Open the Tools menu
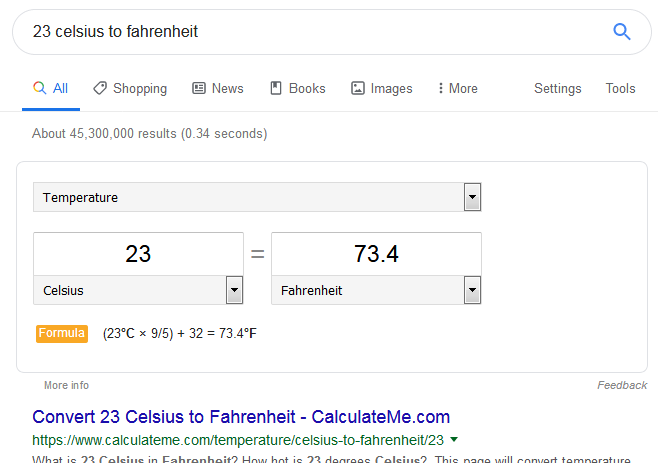658x463 pixels. coord(620,88)
